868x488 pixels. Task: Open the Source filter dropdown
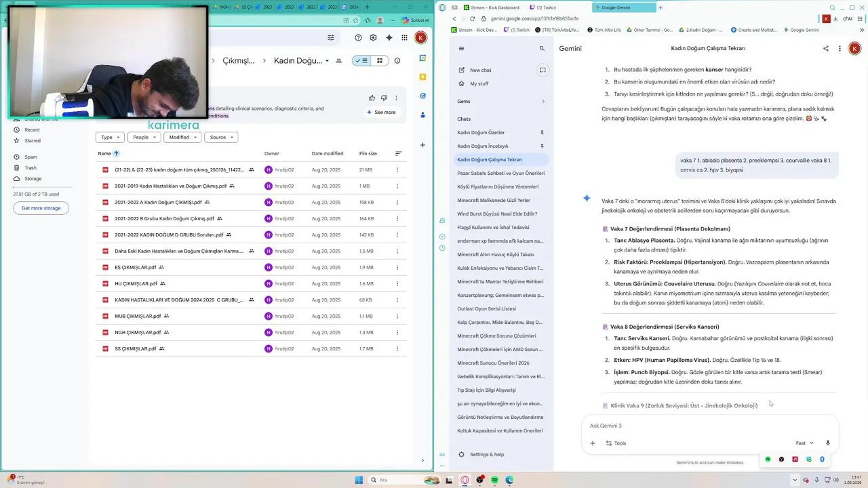(x=221, y=138)
